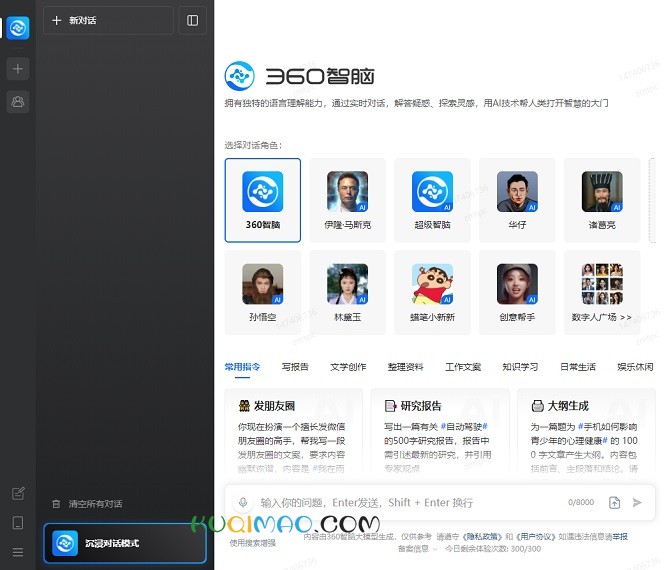This screenshot has height=570, width=666.
Task: Open the hamburger menu icon in left rail
Action: [18, 552]
